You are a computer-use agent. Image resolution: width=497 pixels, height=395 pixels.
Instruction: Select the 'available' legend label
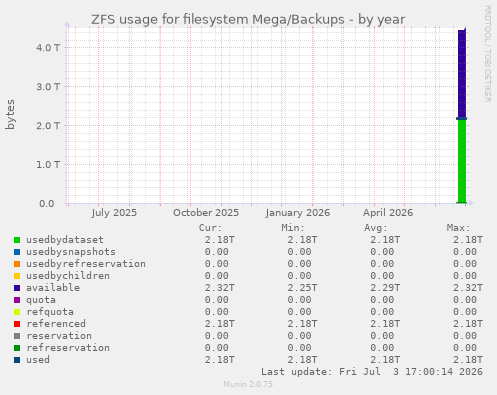coord(53,288)
